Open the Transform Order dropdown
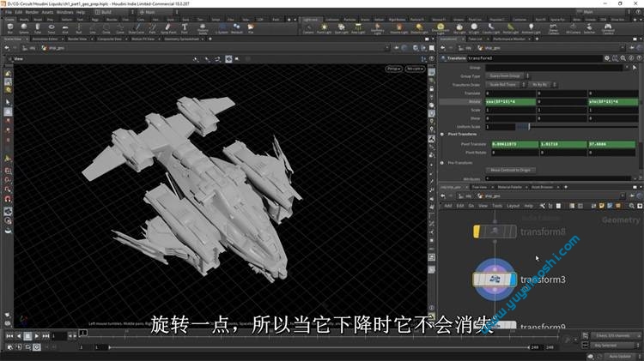Screen dimensions: 644x361 point(505,85)
